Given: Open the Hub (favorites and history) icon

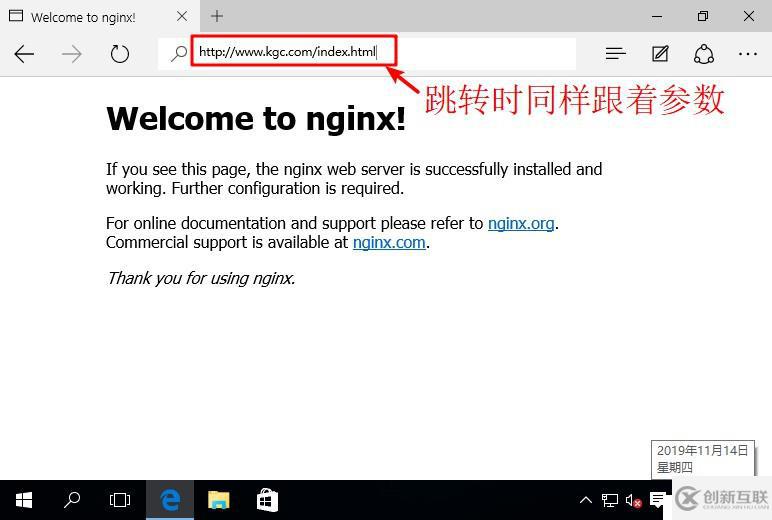Looking at the screenshot, I should click(615, 53).
